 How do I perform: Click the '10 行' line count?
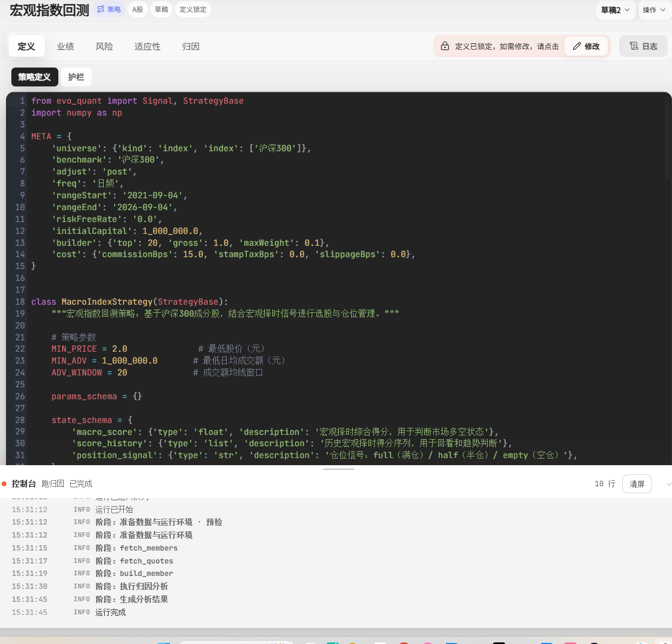605,484
